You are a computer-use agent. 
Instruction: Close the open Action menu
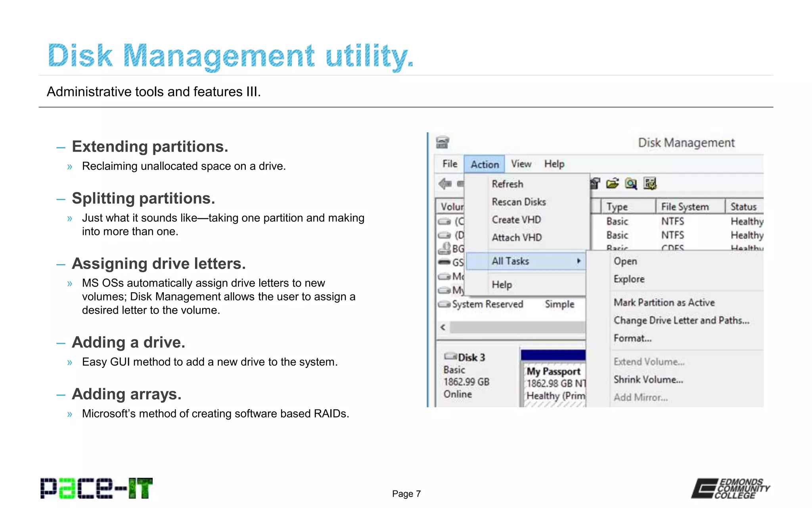point(485,164)
